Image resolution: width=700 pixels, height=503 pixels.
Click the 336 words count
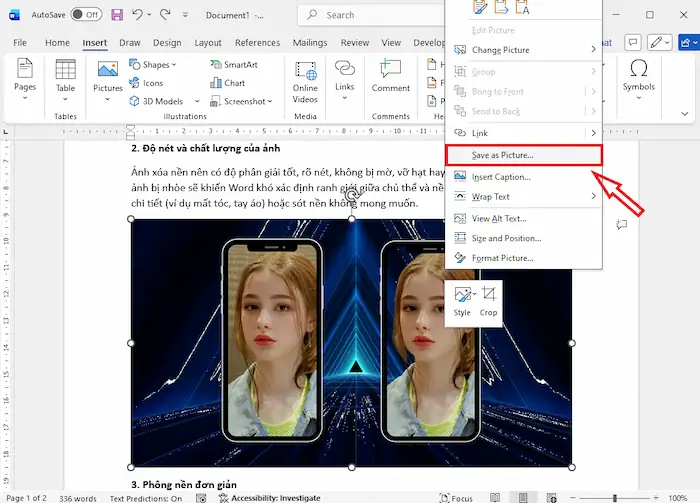coord(78,498)
